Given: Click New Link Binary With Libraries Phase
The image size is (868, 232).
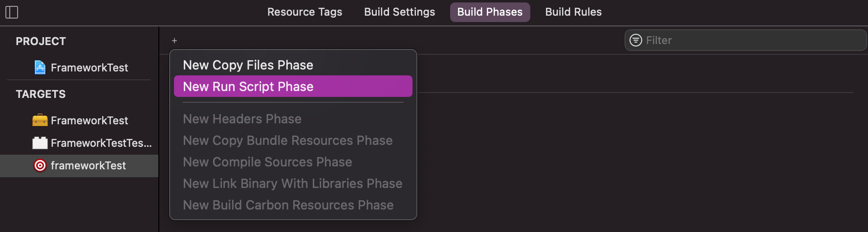Looking at the screenshot, I should click(x=292, y=184).
